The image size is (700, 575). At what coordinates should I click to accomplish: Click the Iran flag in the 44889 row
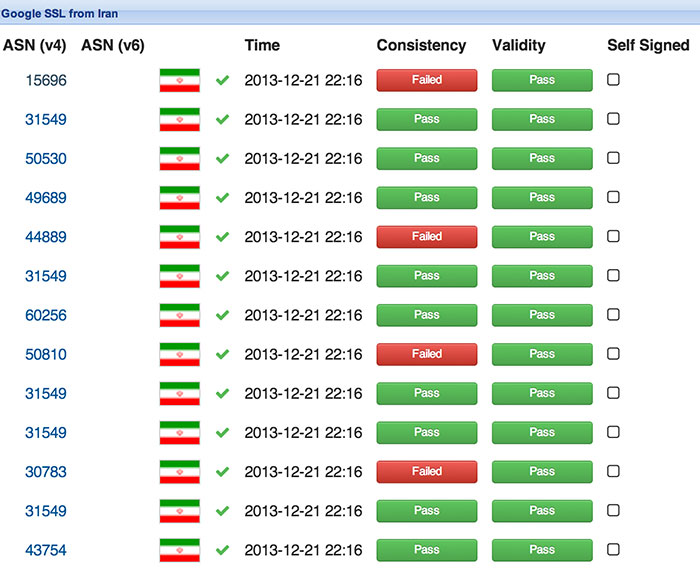(x=179, y=237)
